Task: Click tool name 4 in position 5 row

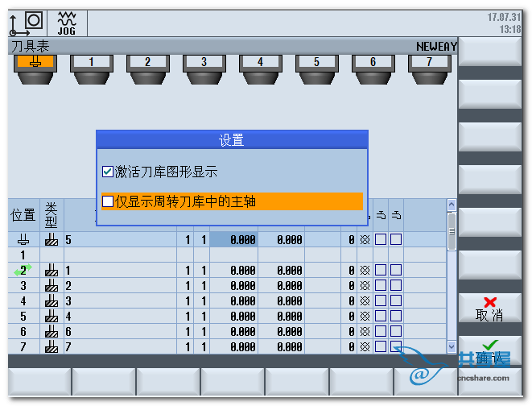Action: point(68,317)
